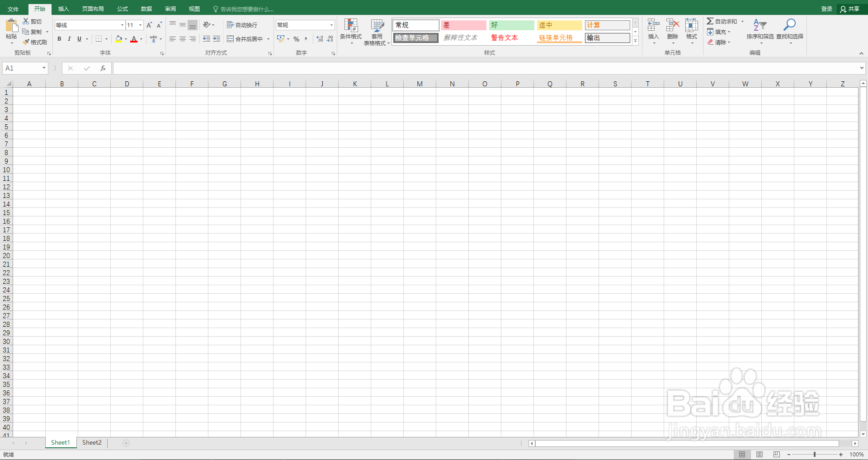Apply the Good (好) cell style
The width and height of the screenshot is (868, 460).
[512, 25]
